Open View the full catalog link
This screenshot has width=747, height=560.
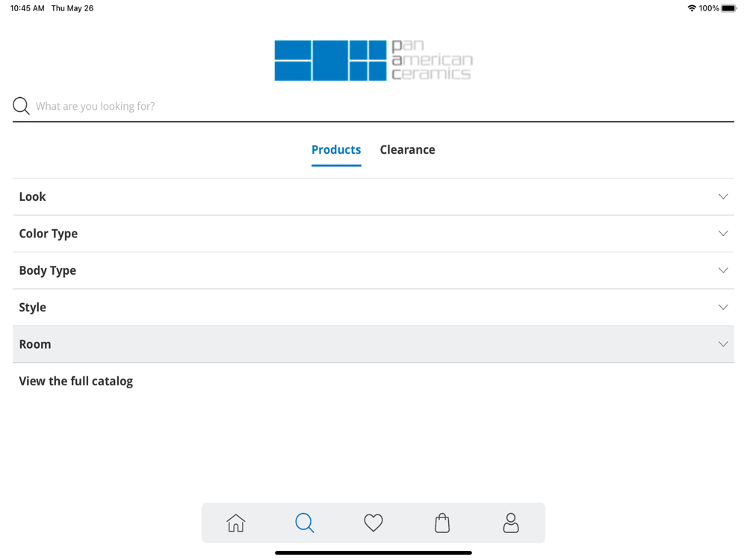pyautogui.click(x=75, y=382)
